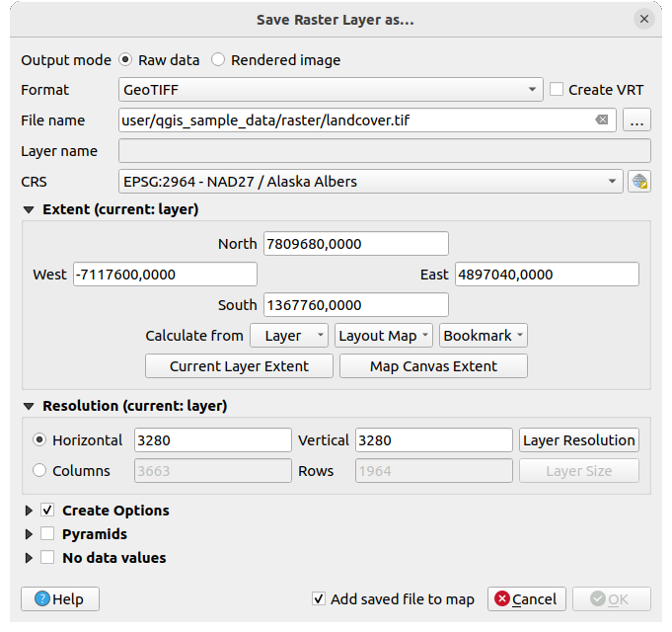Viewport: 672px width, 632px height.
Task: Click in the North extent field
Action: click(x=355, y=244)
